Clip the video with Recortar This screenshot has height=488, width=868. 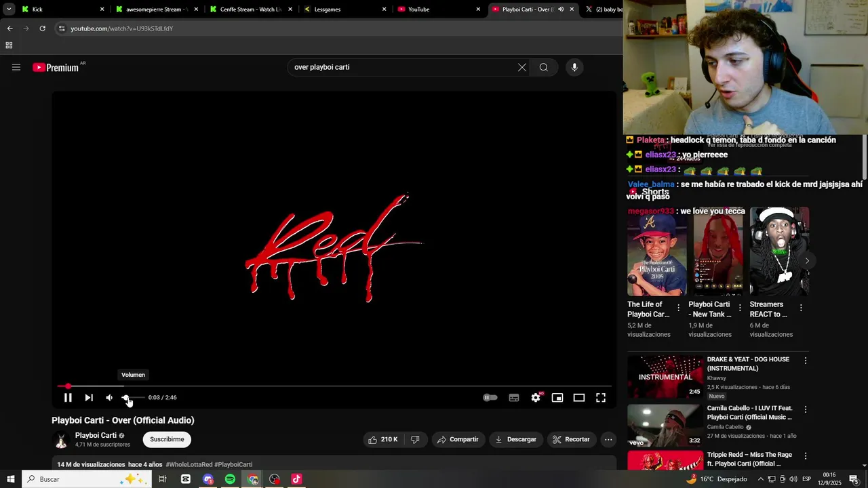pyautogui.click(x=572, y=439)
